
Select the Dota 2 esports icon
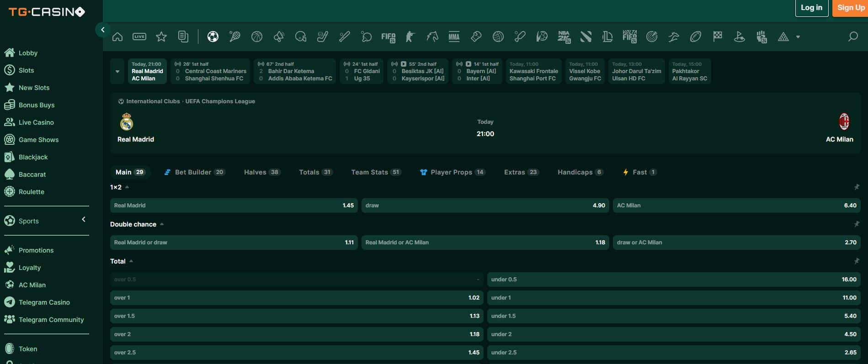pos(586,37)
